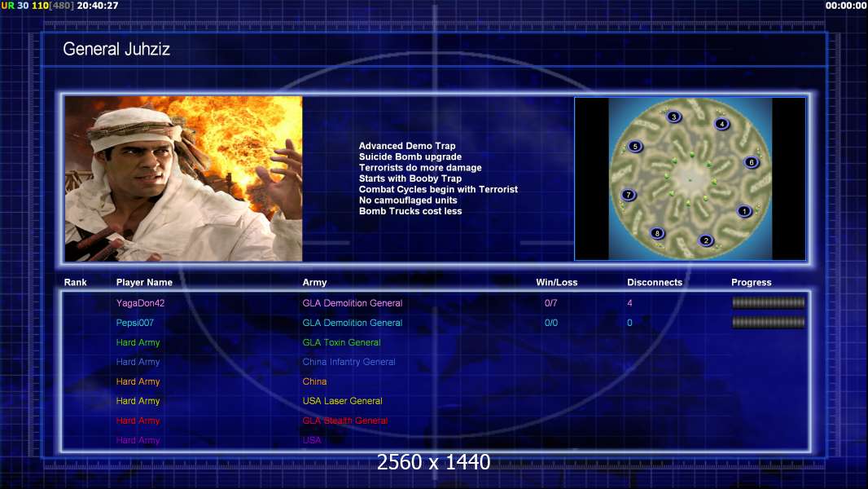Viewport: 868px width, 489px height.
Task: Click GLA Toxin General army entry
Action: 341,342
